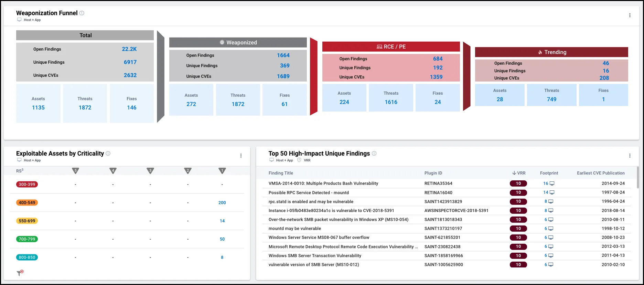Sort by Earliest CVE Publication header
Screen dimensions: 644x285
pyautogui.click(x=601, y=173)
